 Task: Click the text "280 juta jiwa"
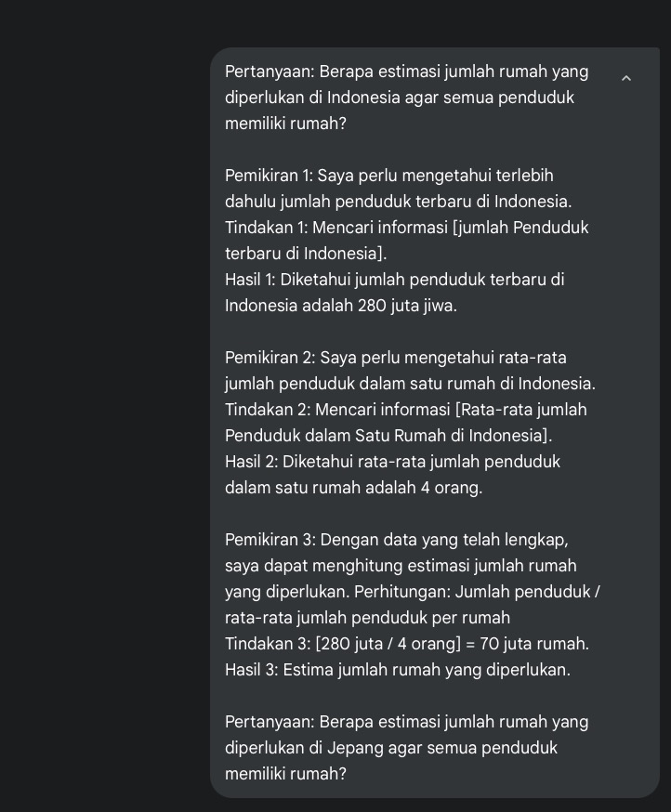[x=406, y=306]
